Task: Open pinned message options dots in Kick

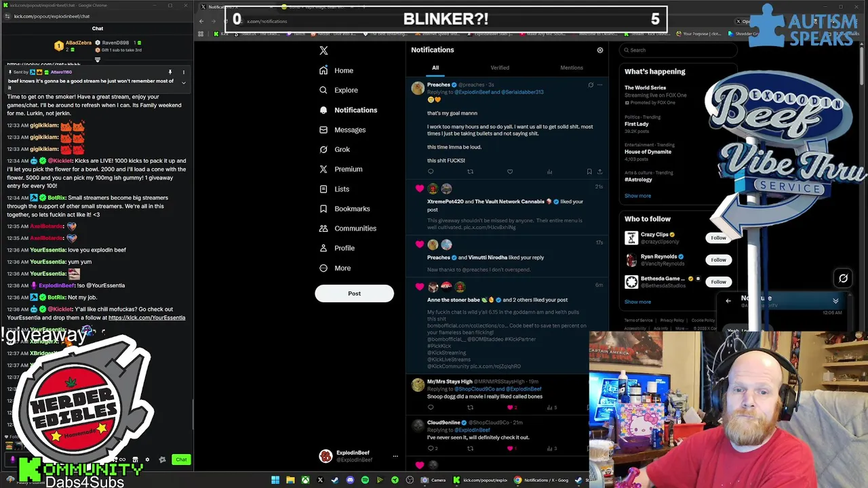Action: [x=183, y=72]
